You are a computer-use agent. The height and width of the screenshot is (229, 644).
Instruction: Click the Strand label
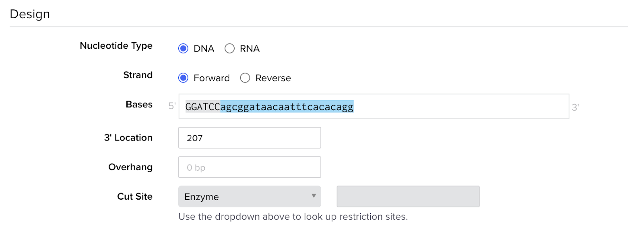(x=138, y=75)
